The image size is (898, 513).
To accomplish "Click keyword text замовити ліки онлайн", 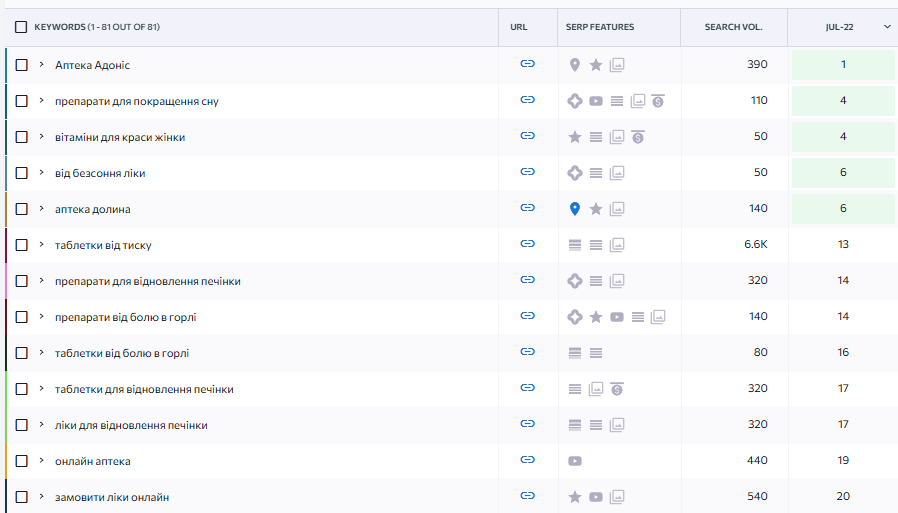I will click(x=112, y=497).
